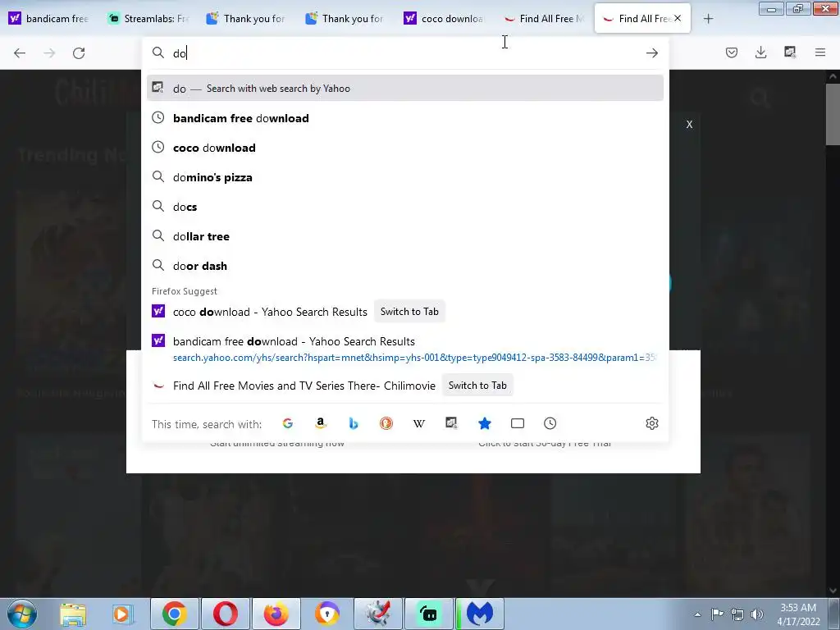This screenshot has height=630, width=840.
Task: Click the network tray icon
Action: click(737, 614)
